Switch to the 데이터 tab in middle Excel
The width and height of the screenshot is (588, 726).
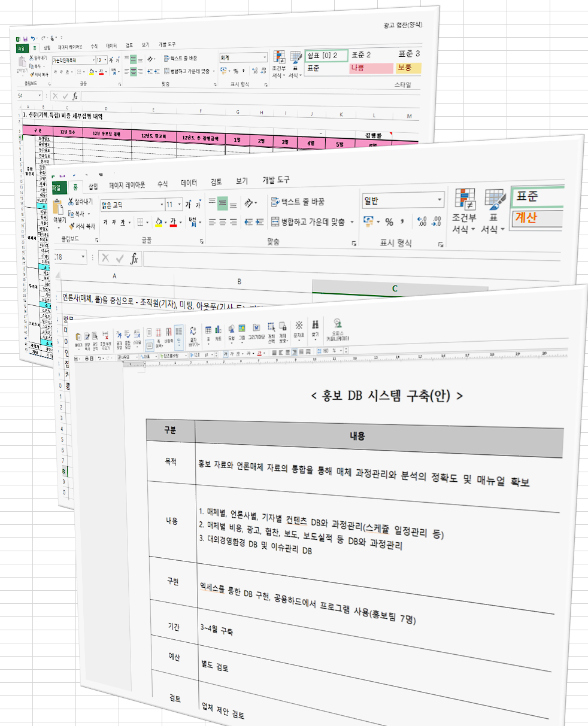(x=189, y=183)
